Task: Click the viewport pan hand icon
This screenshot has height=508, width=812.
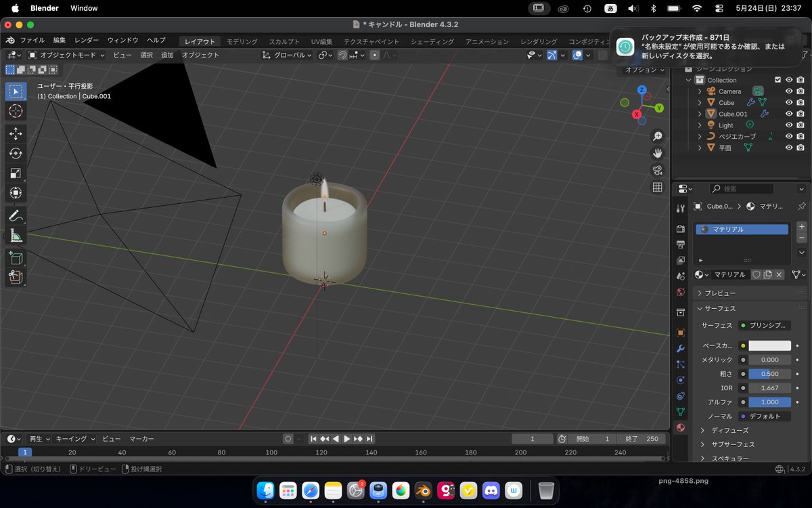Action: [x=657, y=154]
